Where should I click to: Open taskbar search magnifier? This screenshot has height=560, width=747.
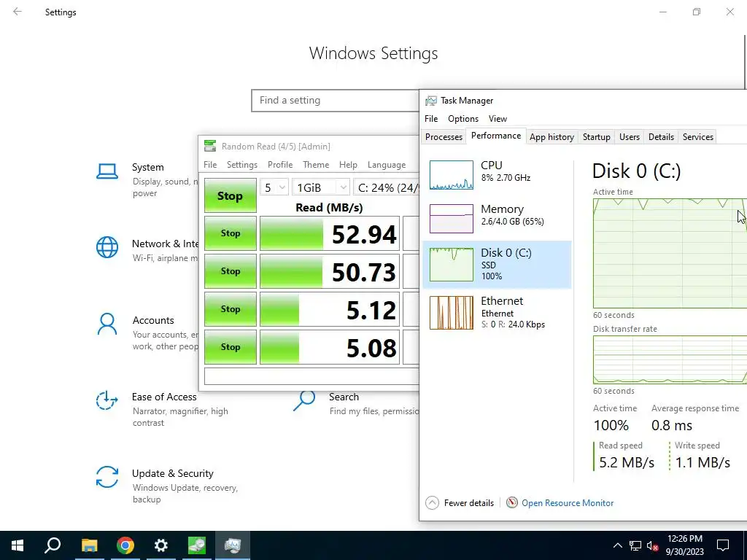(x=53, y=545)
